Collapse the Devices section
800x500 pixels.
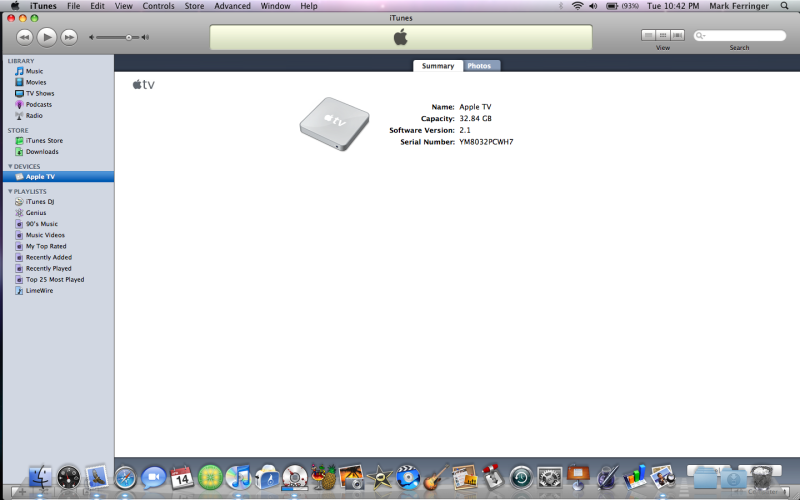10,166
